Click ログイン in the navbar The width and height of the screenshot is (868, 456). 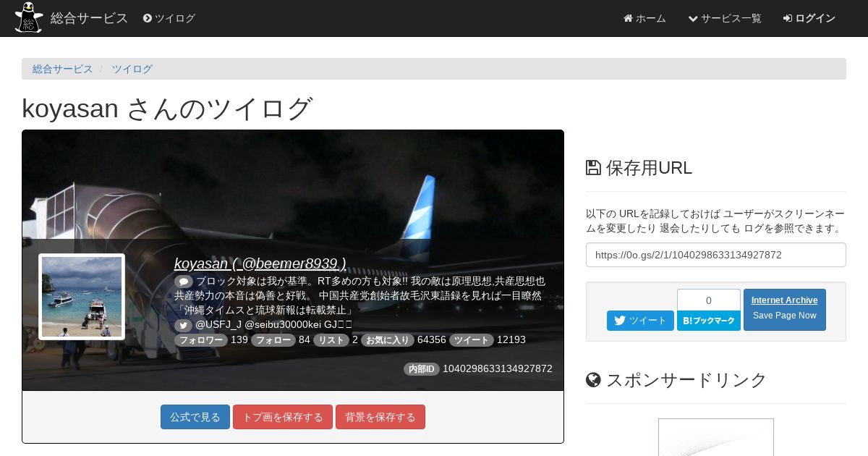[809, 18]
